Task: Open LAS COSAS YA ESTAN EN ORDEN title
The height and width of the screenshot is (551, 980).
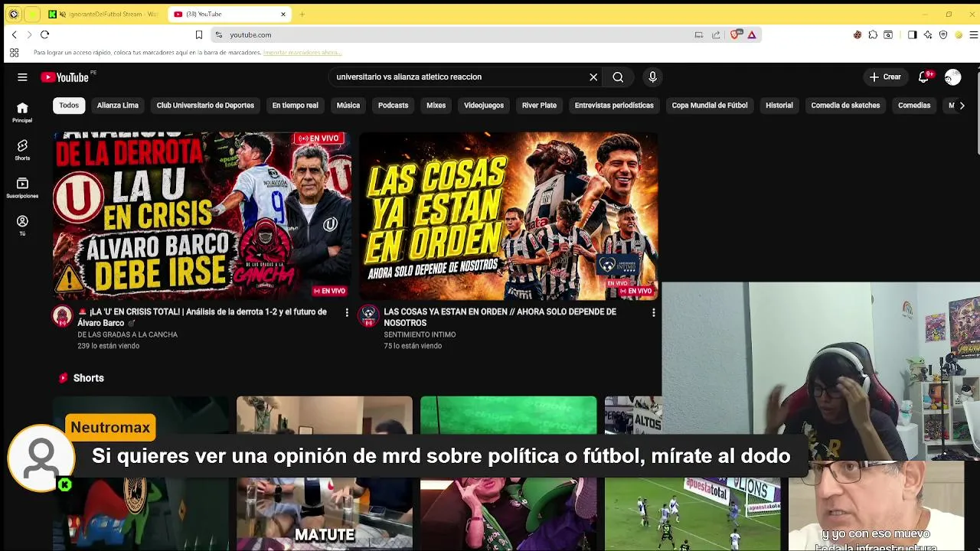Action: point(500,318)
